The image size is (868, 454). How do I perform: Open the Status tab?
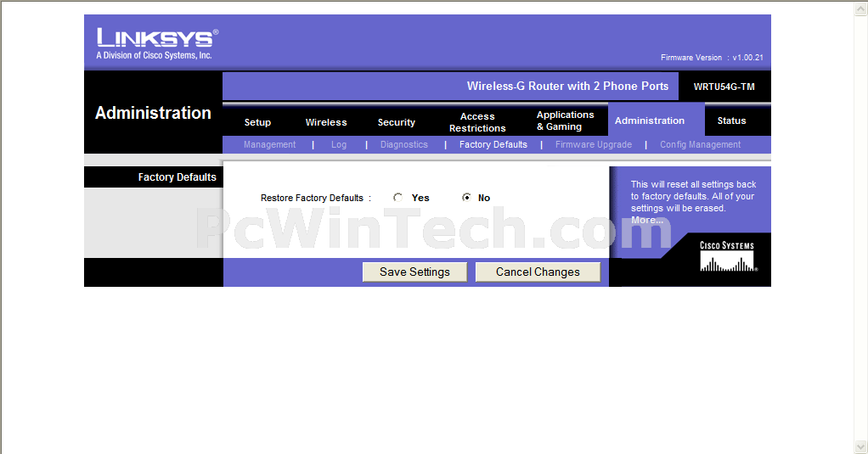[x=731, y=121]
